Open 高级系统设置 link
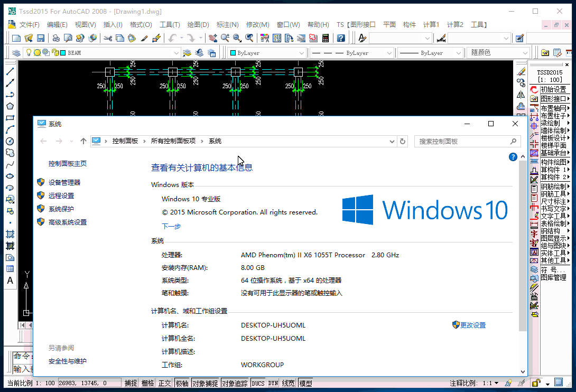 tap(68, 222)
